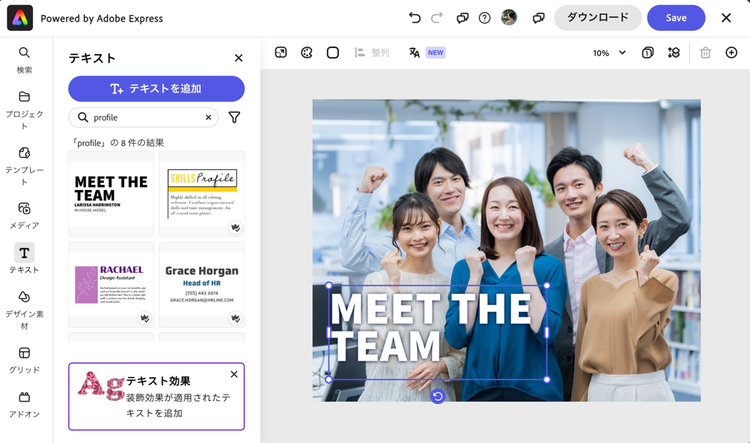Clear the profile search text
The width and height of the screenshot is (750, 443).
[x=209, y=117]
